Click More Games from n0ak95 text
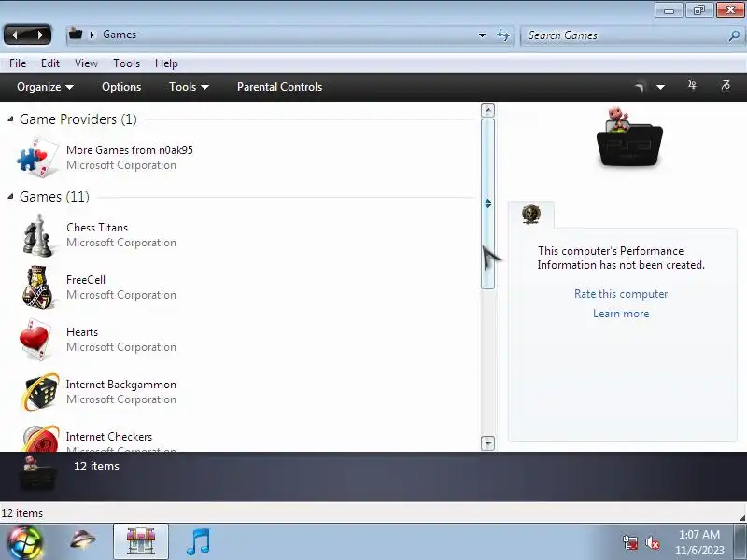 pos(130,150)
